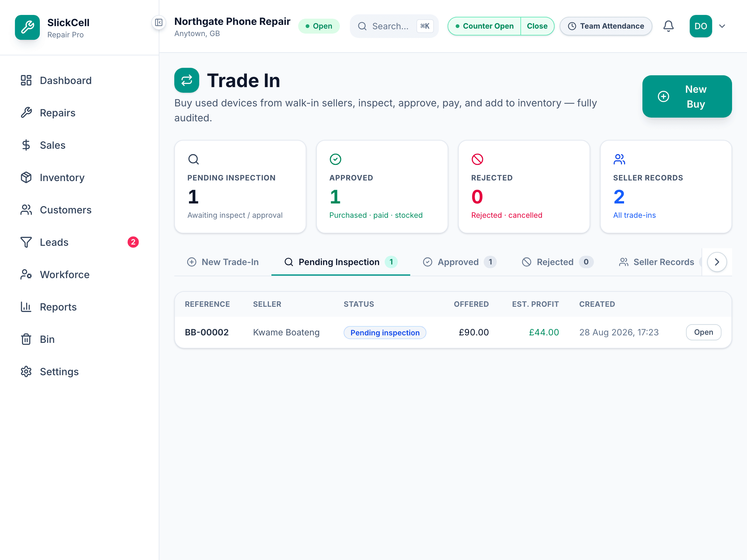This screenshot has height=560, width=747.
Task: Click the search magnifier icon in header
Action: [362, 26]
